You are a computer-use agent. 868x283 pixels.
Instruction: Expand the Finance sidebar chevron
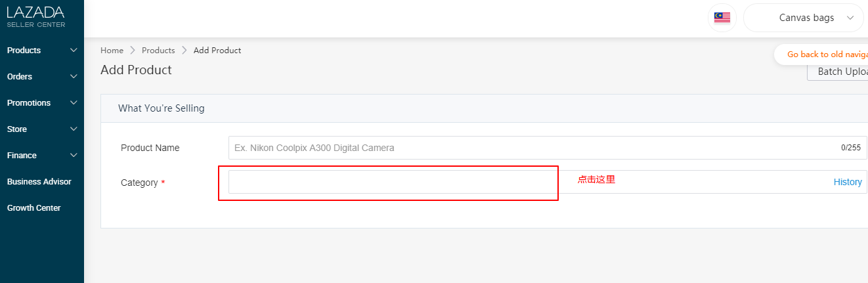(74, 155)
